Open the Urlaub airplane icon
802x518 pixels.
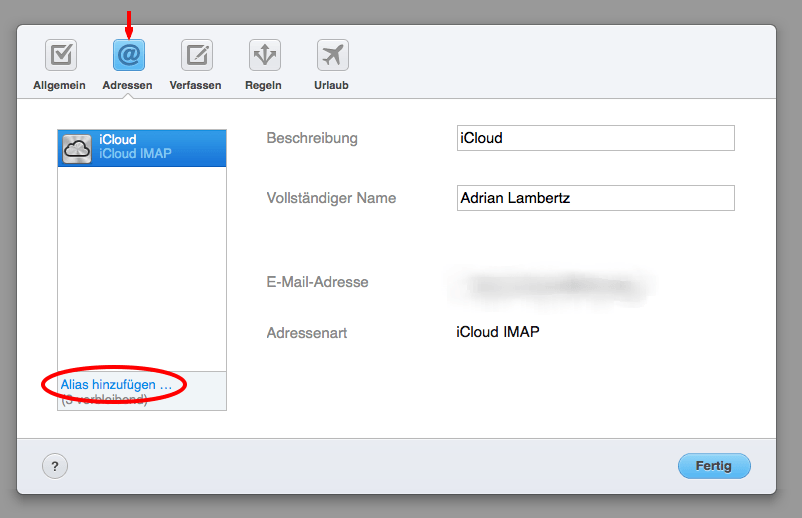(x=333, y=55)
